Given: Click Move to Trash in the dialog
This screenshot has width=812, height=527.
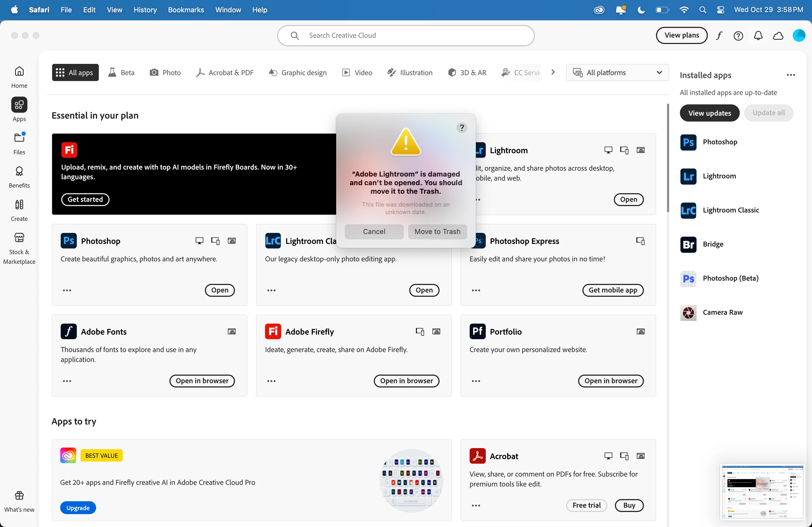Looking at the screenshot, I should pos(437,232).
